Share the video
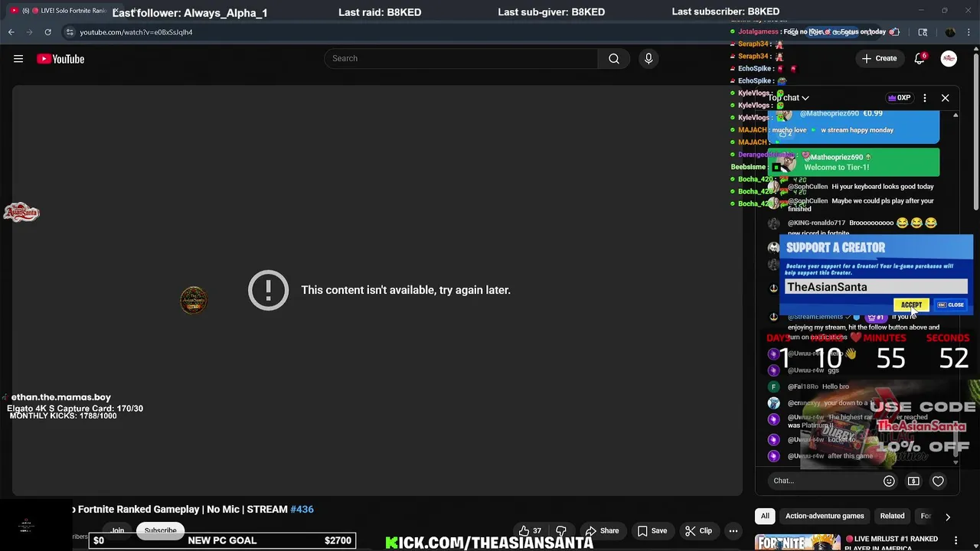The width and height of the screenshot is (980, 551). [x=602, y=530]
